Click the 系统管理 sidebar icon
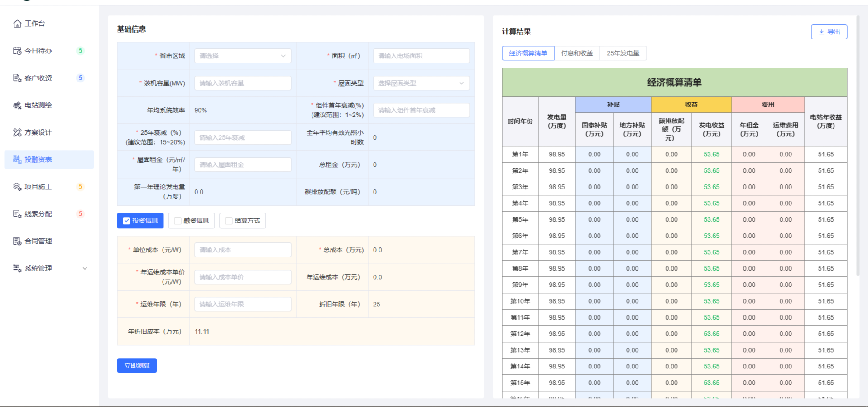The image size is (868, 407). pyautogui.click(x=17, y=268)
